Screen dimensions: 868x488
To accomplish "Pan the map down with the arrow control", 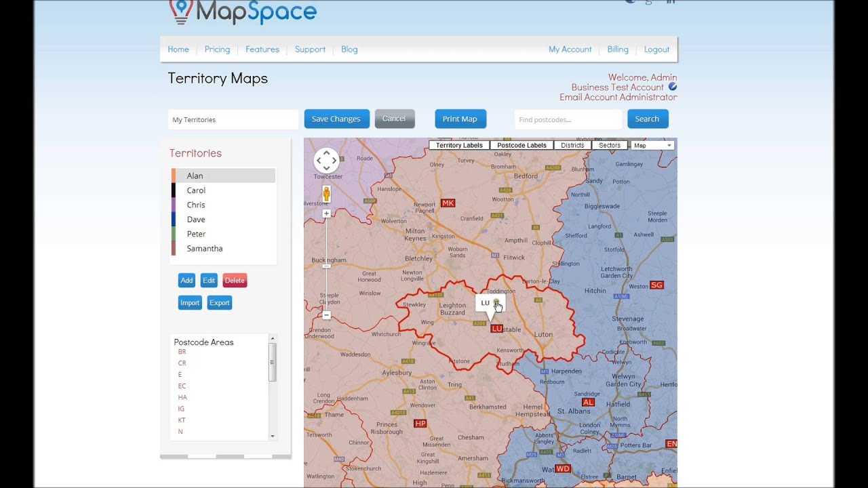I will click(326, 167).
